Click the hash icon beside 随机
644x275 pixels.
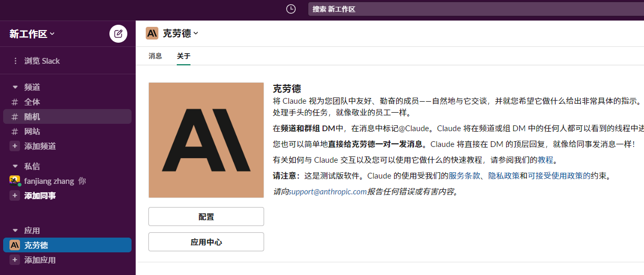[x=15, y=116]
